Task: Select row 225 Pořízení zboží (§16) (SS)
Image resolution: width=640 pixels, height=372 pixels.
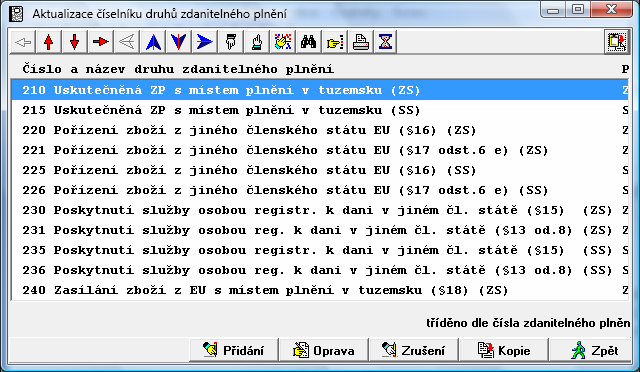Action: point(320,170)
